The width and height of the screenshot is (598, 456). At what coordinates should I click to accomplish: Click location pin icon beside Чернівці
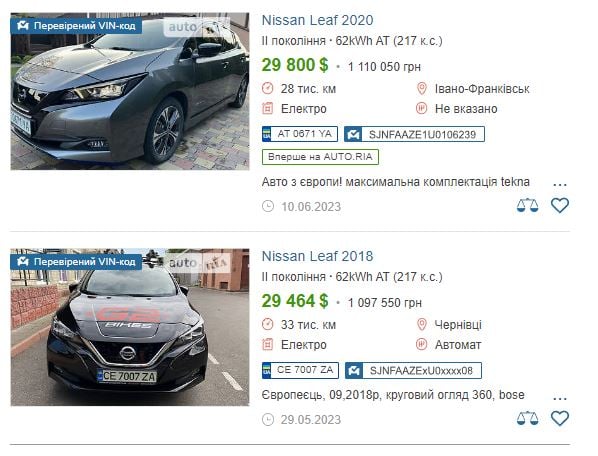click(421, 324)
